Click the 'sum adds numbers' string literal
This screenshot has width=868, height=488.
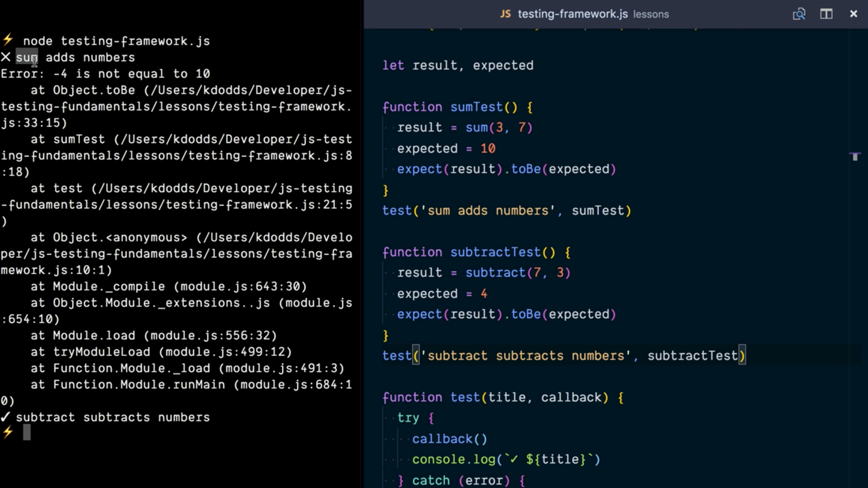pyautogui.click(x=488, y=211)
